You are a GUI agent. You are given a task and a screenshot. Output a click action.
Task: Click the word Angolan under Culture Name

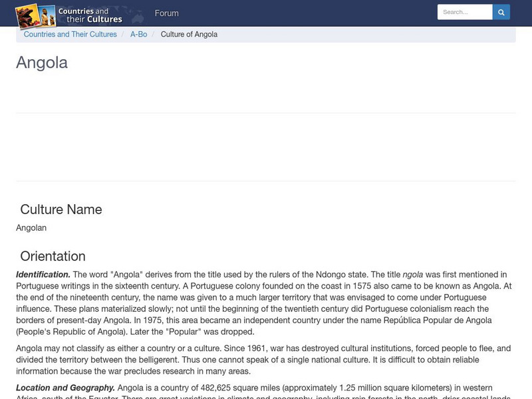[x=31, y=227]
